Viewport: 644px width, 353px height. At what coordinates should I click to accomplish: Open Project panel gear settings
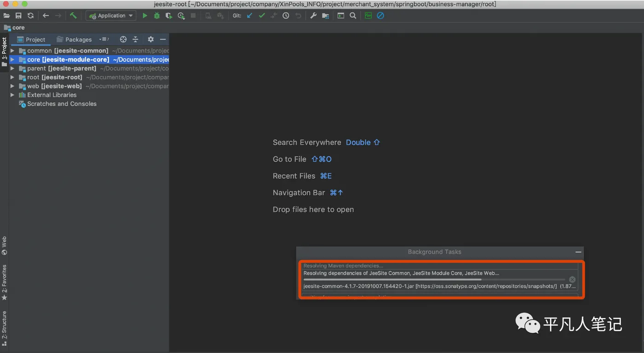coord(150,40)
